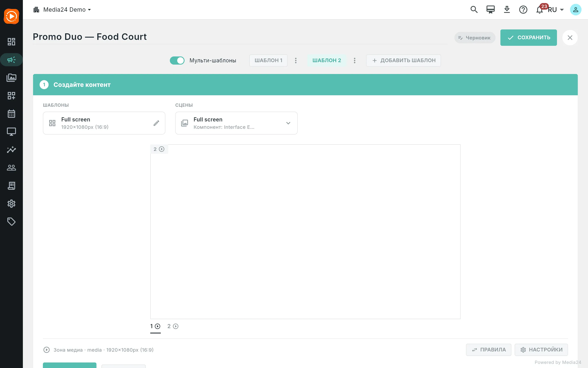588x368 pixels.
Task: Edit the Full screen template with pencil
Action: pos(156,123)
